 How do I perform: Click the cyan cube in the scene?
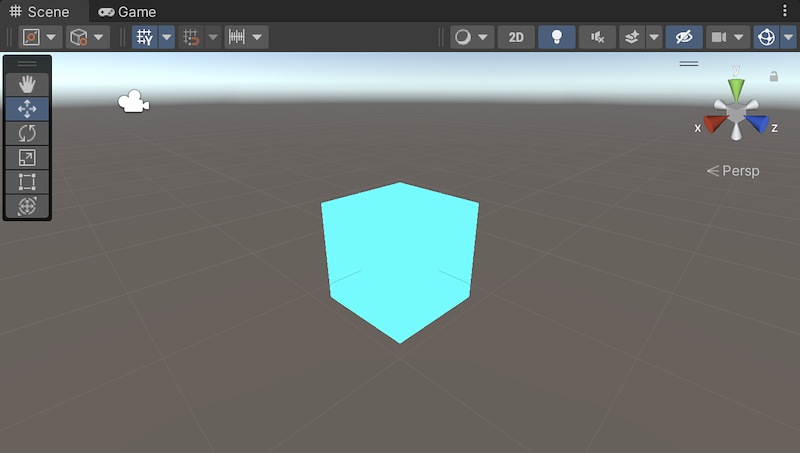pyautogui.click(x=400, y=260)
